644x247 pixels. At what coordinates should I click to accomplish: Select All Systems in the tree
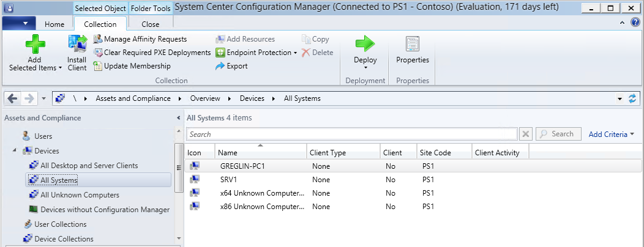[x=99, y=180]
